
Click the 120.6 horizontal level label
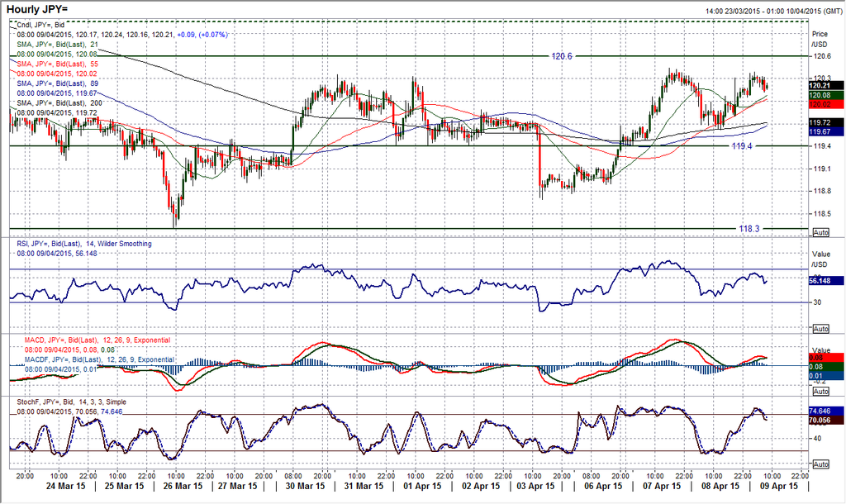point(563,56)
